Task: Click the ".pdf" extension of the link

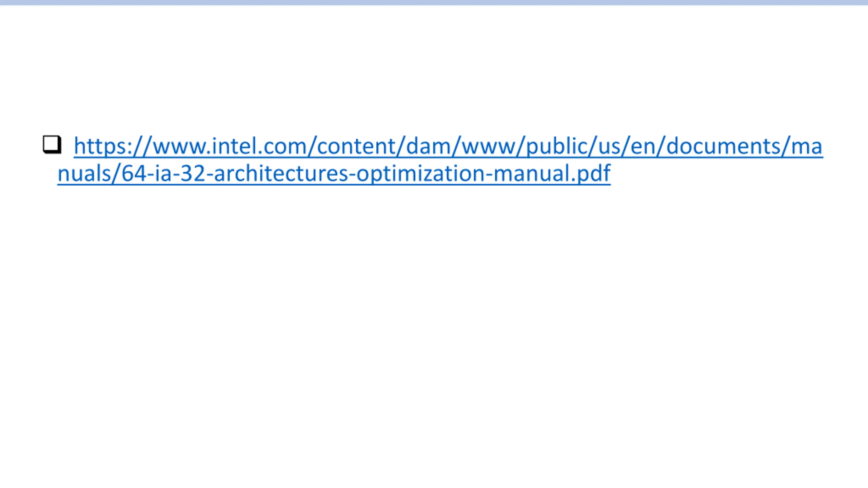Action: pos(590,174)
